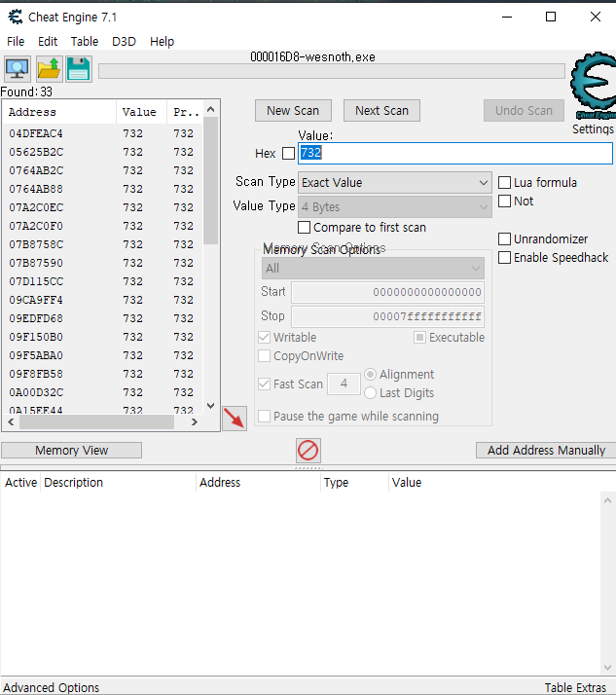Click the Cheat Engine title bar icon
Image resolution: width=616 pixels, height=695 pixels.
[x=16, y=17]
